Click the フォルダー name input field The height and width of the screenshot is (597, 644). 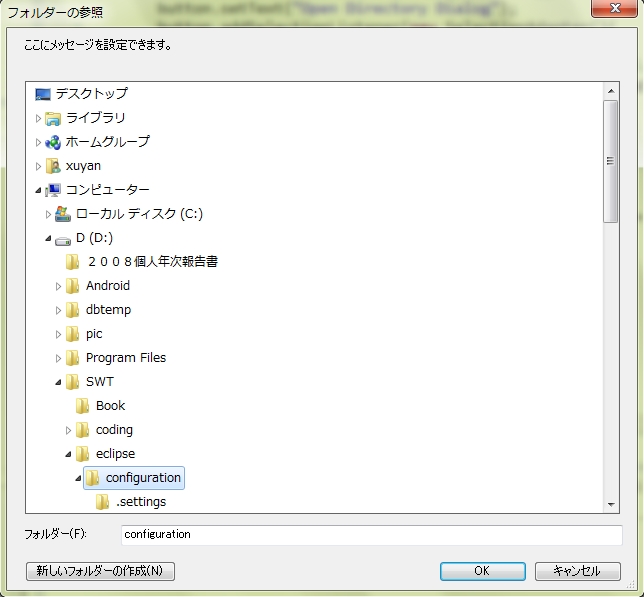pos(370,535)
